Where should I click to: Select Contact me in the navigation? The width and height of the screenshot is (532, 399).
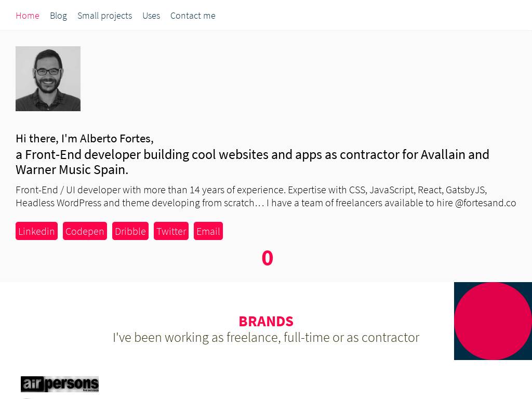(x=193, y=16)
